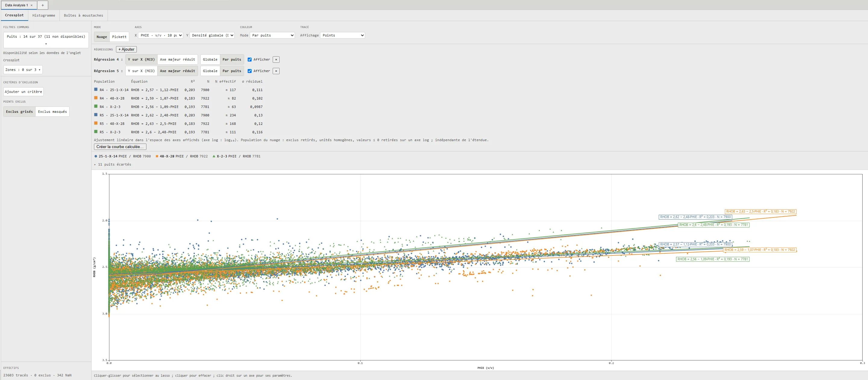Click blue swatch of R4 · 25-1-X-14 row
The image size is (868, 380).
click(x=96, y=90)
